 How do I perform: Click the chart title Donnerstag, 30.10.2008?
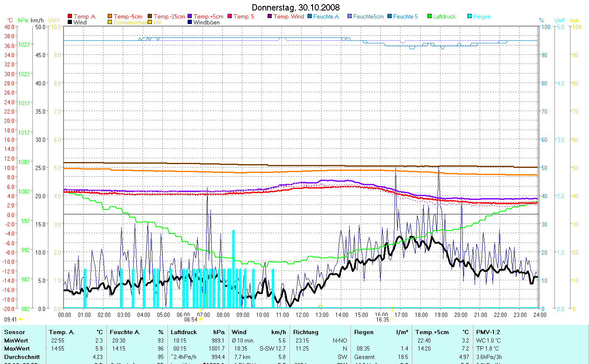tap(296, 8)
